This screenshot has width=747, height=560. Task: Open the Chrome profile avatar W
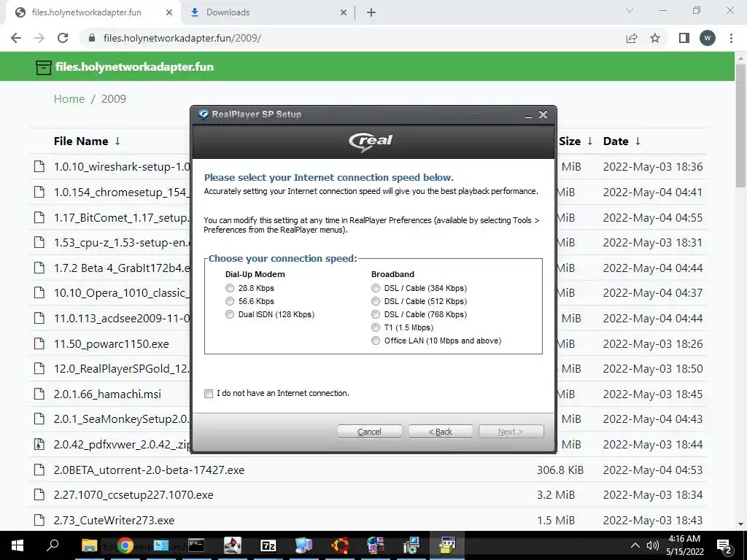pyautogui.click(x=708, y=38)
